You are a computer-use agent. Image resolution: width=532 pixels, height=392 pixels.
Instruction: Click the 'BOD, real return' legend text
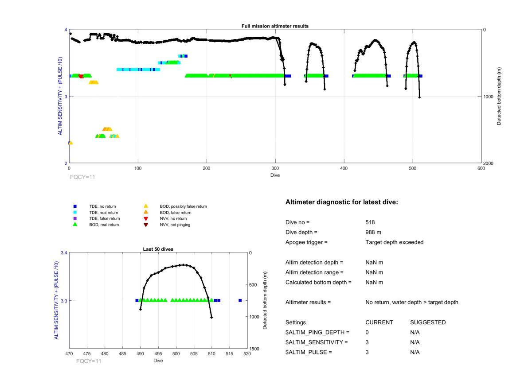[104, 225]
